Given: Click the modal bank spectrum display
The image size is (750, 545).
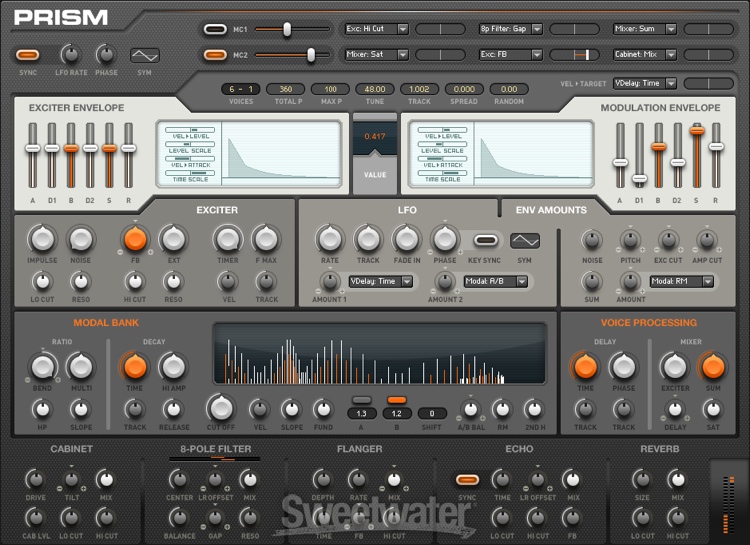Looking at the screenshot, I should coord(380,354).
